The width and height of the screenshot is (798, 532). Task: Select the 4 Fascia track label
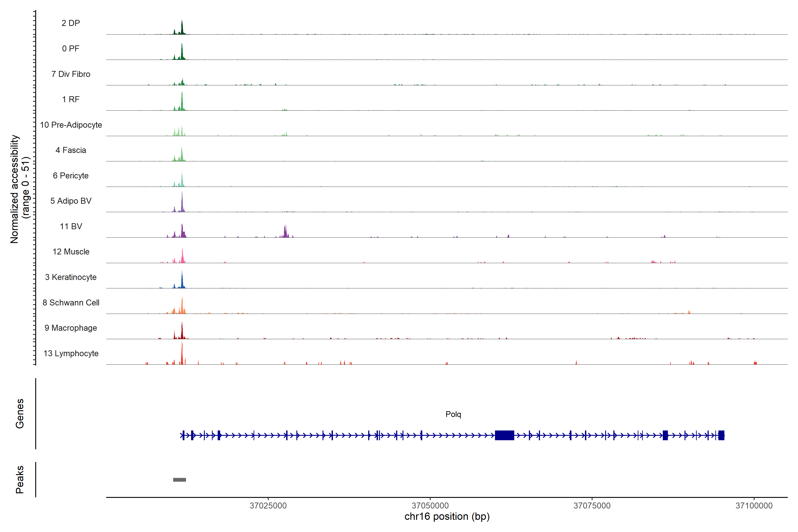70,150
